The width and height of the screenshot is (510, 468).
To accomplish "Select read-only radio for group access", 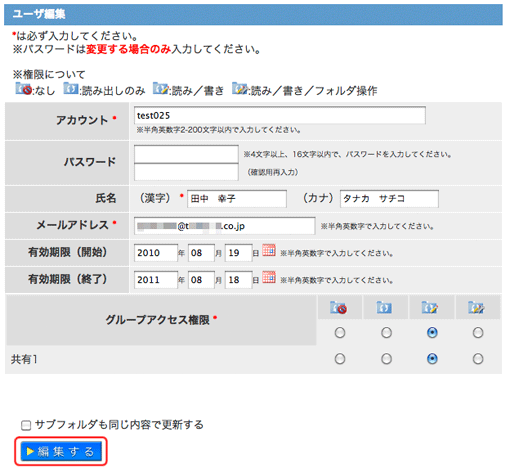I will 386,332.
